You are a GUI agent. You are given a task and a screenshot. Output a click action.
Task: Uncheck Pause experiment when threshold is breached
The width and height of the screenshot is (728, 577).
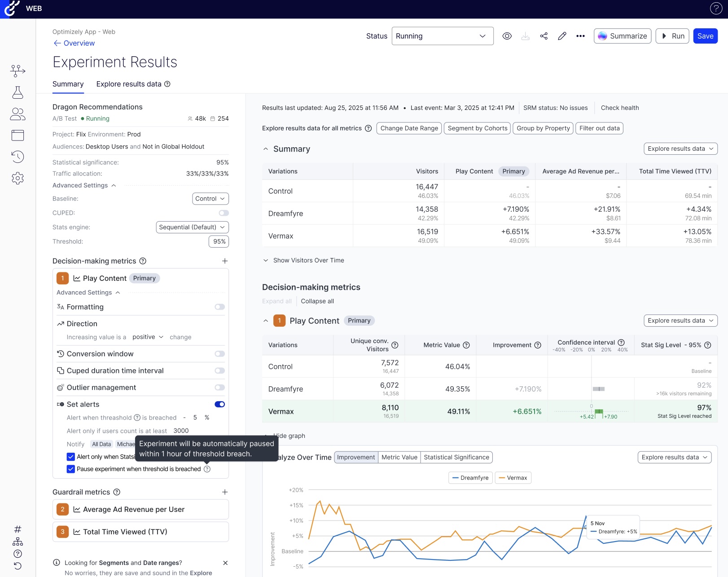point(71,469)
